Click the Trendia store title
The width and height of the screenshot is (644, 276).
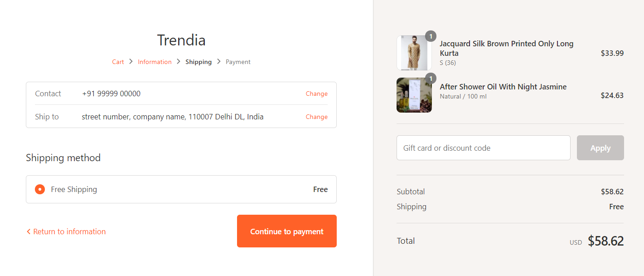(181, 40)
